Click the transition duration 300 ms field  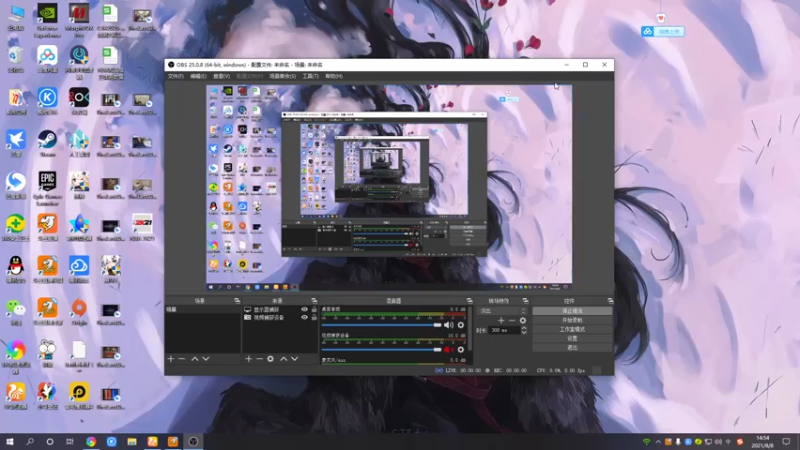505,330
